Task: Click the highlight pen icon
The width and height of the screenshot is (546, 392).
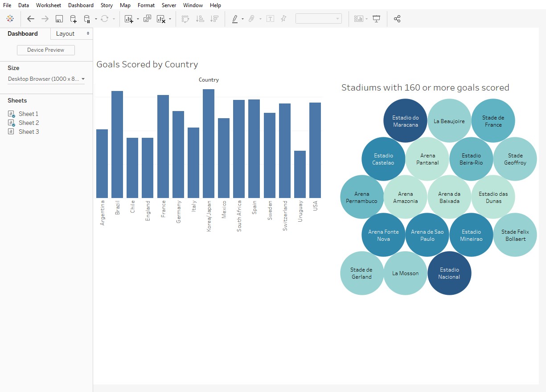Action: 235,19
